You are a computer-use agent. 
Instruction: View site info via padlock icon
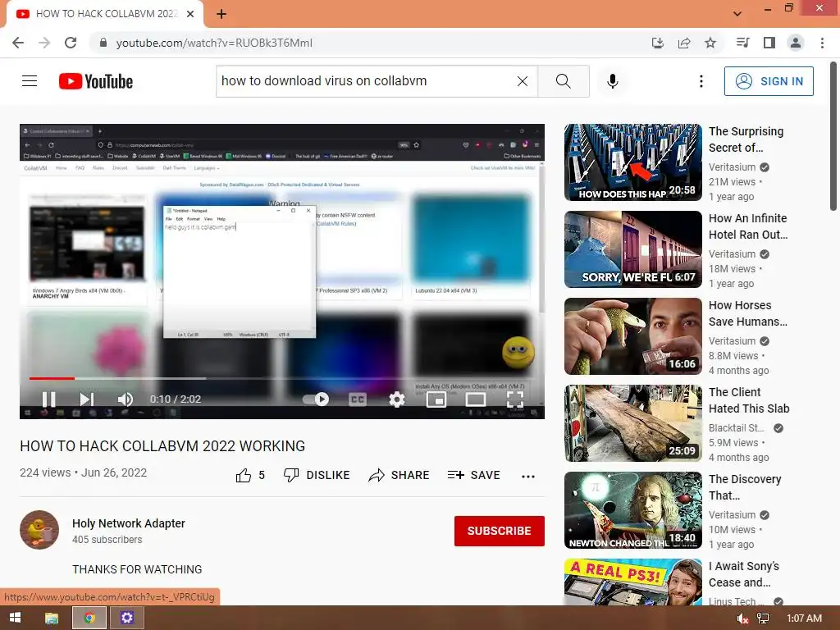pyautogui.click(x=103, y=43)
